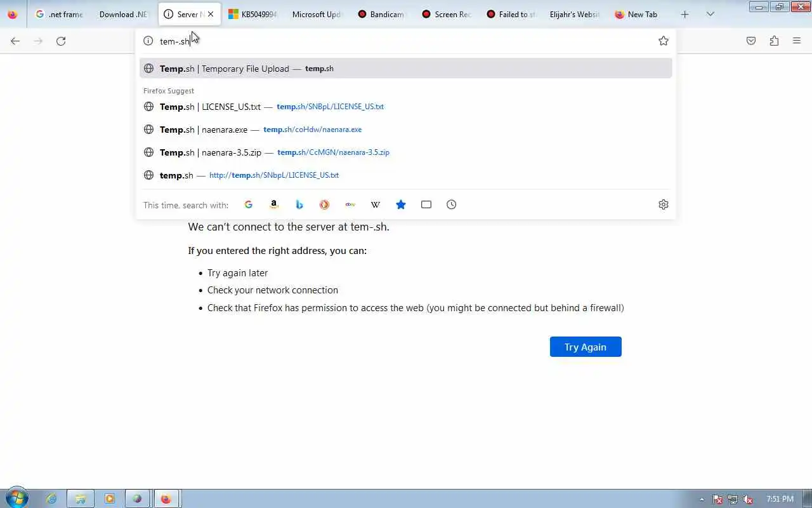
Task: Expand the list all tabs chevron
Action: 710,14
